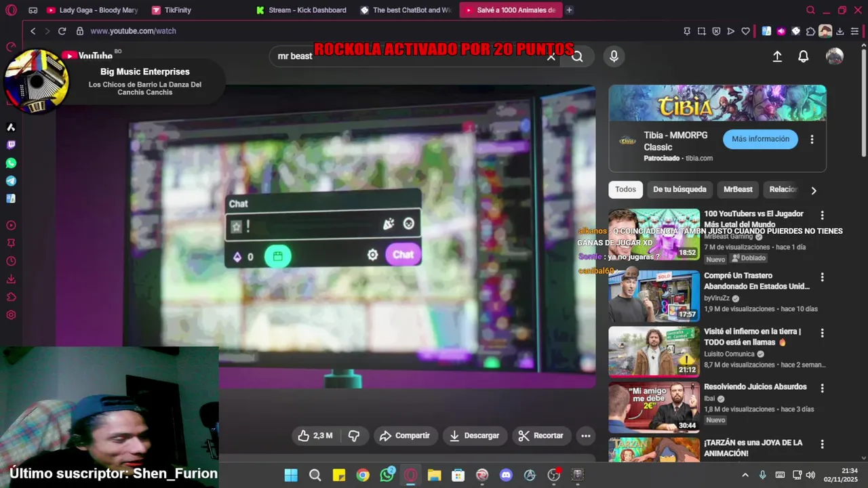The image size is (868, 488).
Task: Open browsing history from sidebar
Action: pyautogui.click(x=11, y=261)
